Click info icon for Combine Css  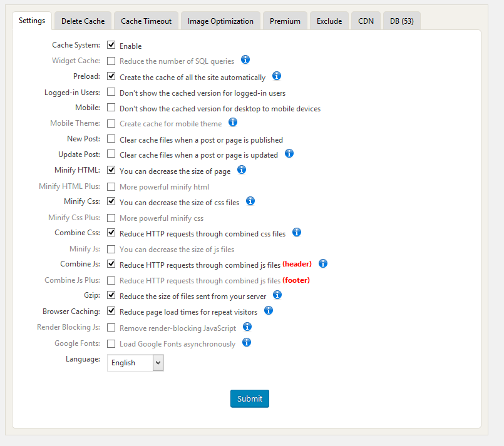pos(297,233)
